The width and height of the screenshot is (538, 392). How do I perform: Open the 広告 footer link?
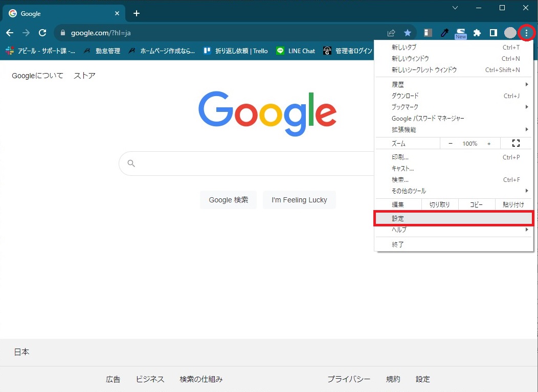[113, 379]
